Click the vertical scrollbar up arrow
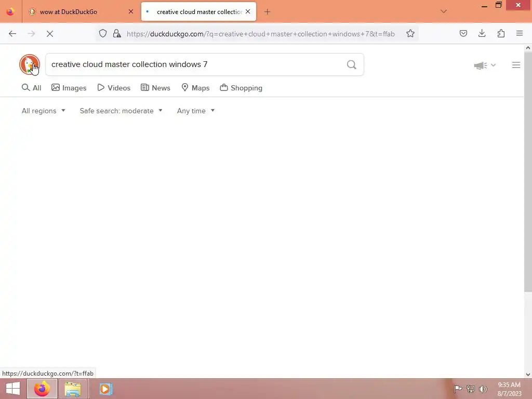 click(528, 48)
